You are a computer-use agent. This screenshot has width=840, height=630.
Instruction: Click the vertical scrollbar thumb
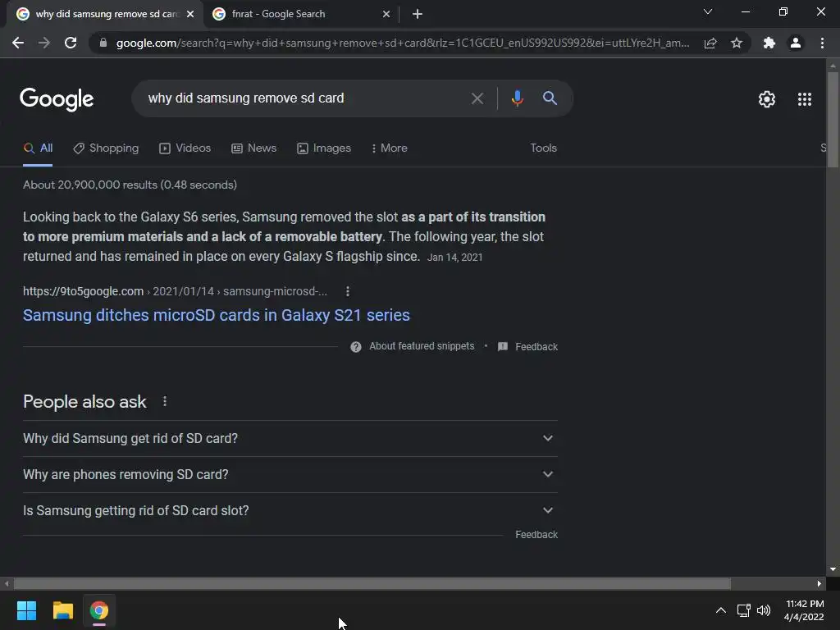pos(832,120)
